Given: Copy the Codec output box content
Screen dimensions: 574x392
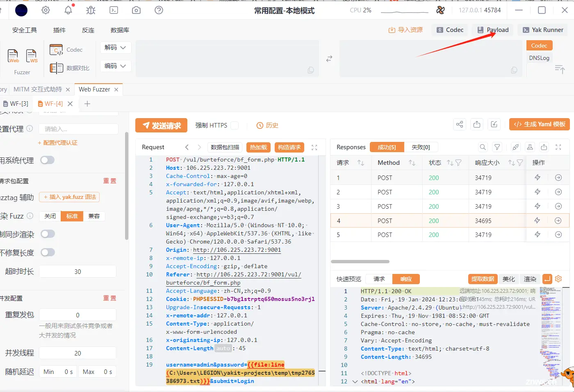Looking at the screenshot, I should coord(514,70).
